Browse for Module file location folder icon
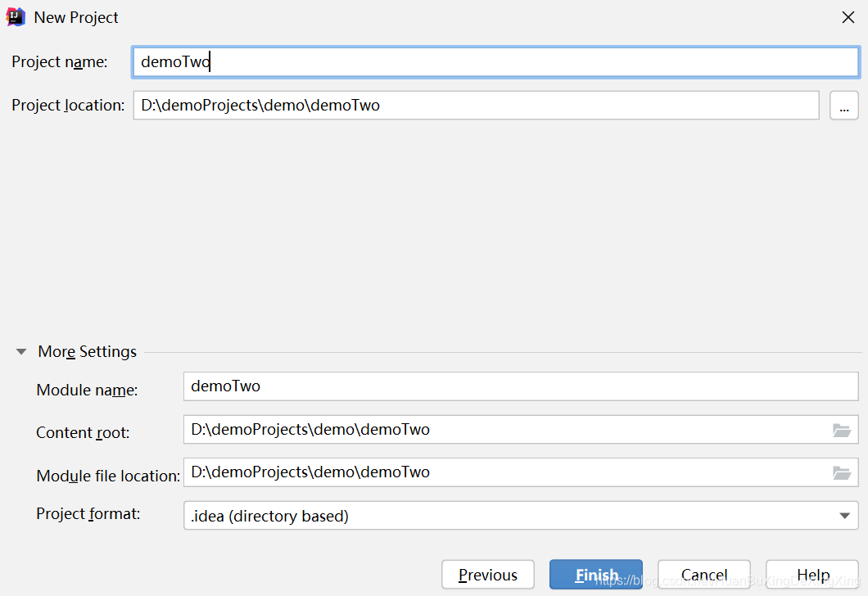 tap(842, 472)
